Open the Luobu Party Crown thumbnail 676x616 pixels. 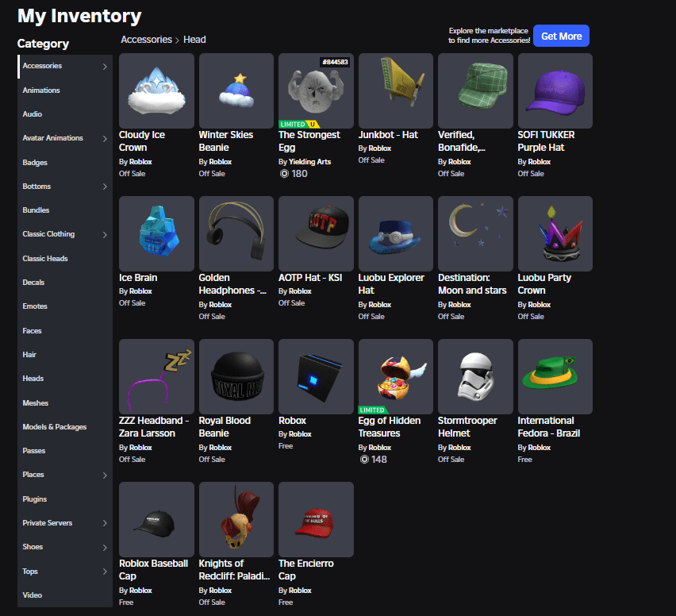555,233
